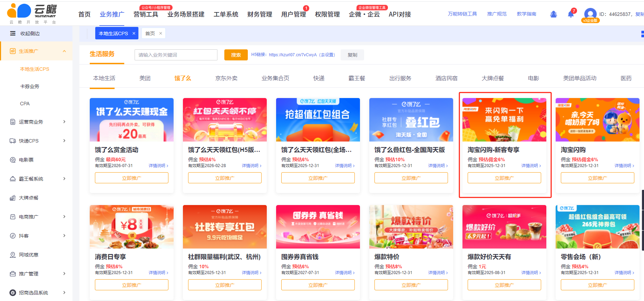
Task: Open the 营销工具 navigation item
Action: 146,14
